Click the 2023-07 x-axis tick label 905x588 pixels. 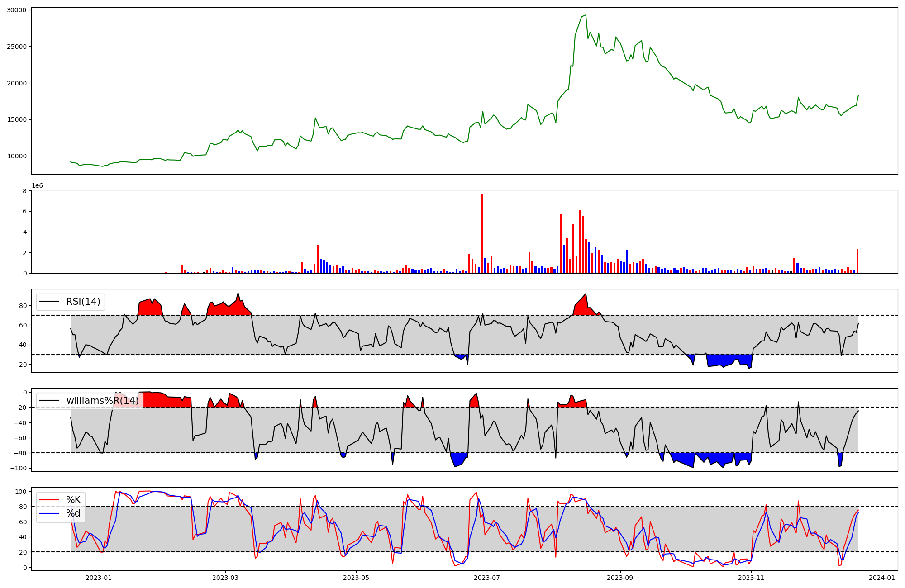[486, 578]
